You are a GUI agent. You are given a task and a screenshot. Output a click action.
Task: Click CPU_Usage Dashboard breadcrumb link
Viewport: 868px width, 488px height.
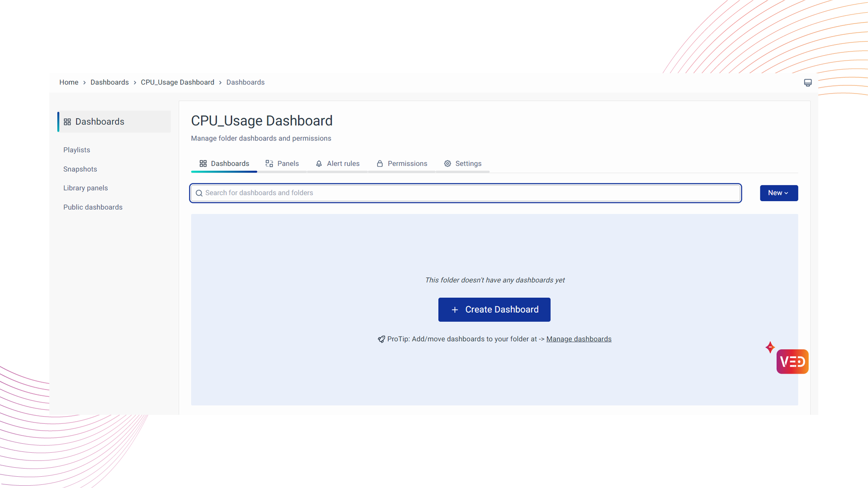177,82
